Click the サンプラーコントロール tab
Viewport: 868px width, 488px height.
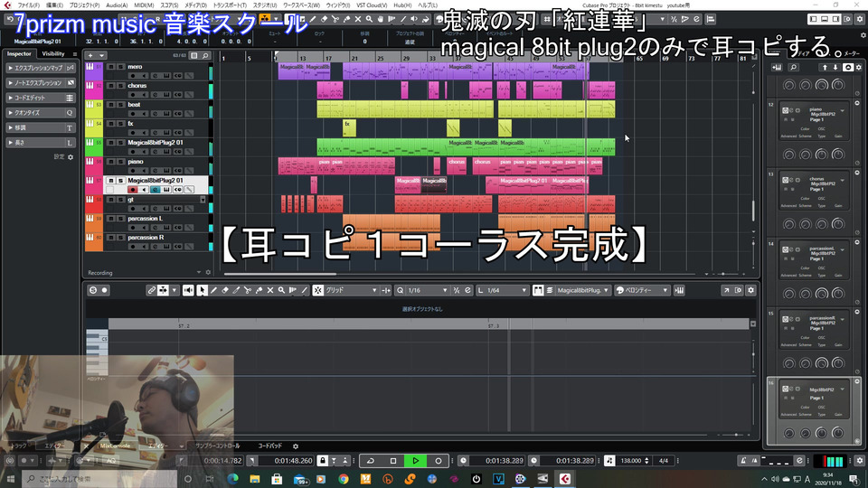(218, 446)
